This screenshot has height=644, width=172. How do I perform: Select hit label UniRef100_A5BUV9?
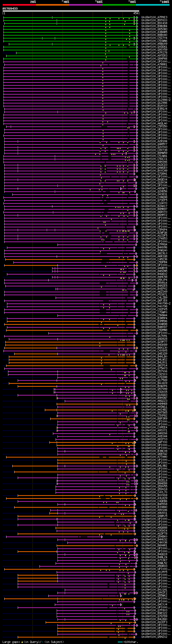(x=154, y=44)
